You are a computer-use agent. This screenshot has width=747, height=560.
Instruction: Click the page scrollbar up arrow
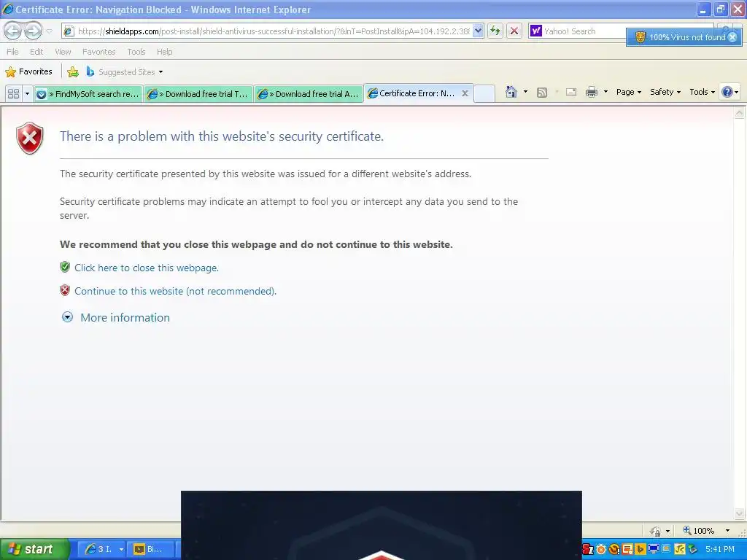740,113
